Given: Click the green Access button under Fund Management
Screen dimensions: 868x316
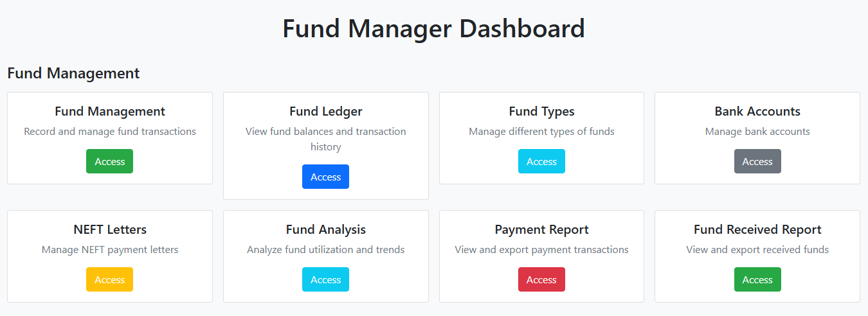Looking at the screenshot, I should coord(109,161).
